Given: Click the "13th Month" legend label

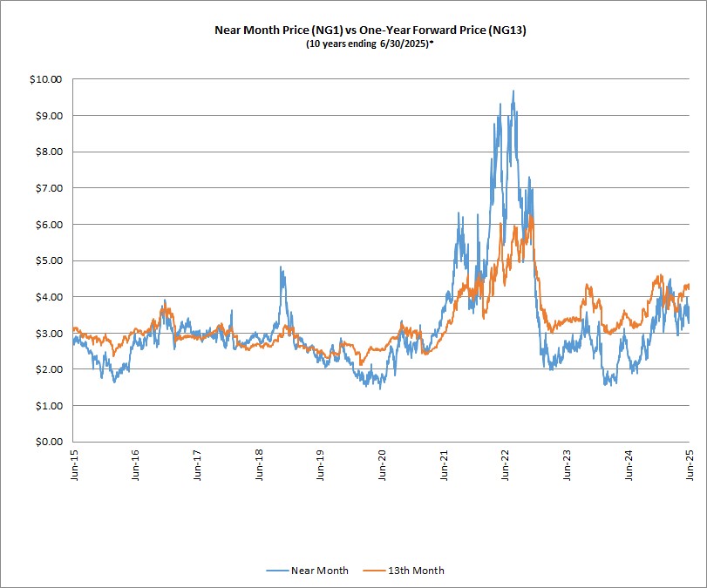Looking at the screenshot, I should point(416,571).
